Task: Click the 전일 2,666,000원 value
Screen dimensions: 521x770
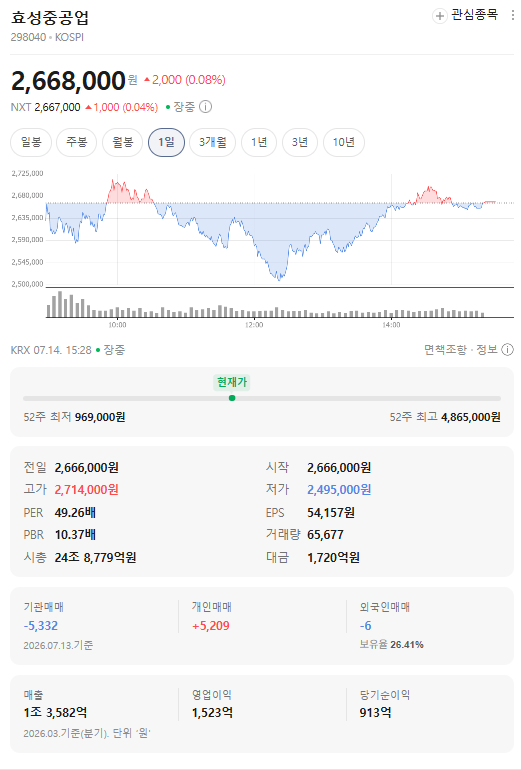Action: click(x=86, y=468)
